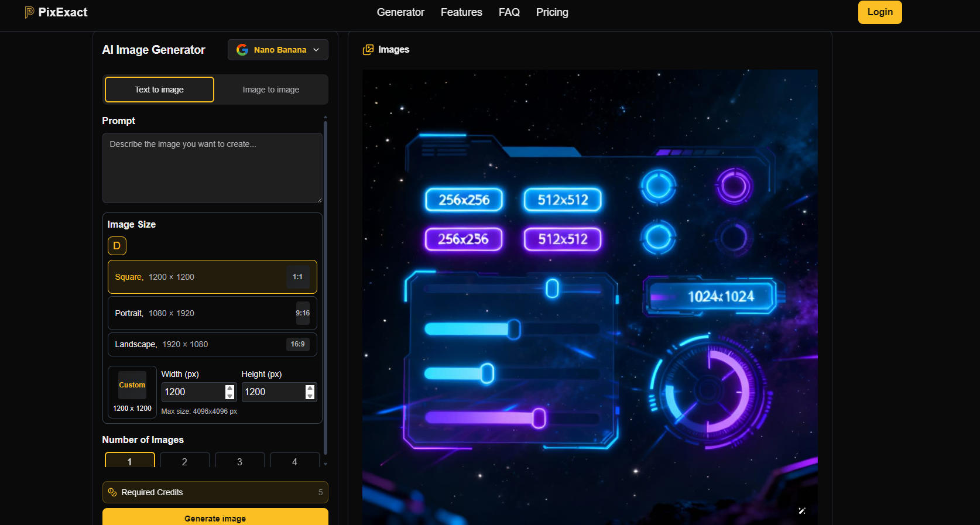Click the D icon under Image Size
The height and width of the screenshot is (525, 980).
117,246
